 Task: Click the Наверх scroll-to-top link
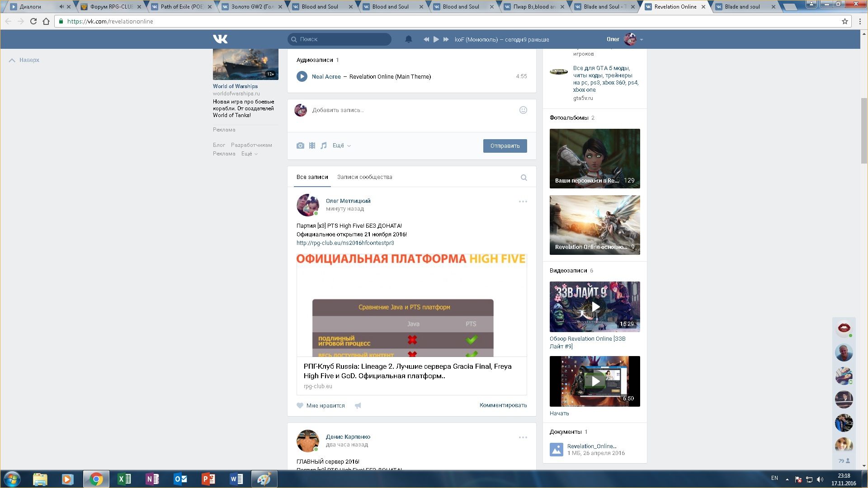[24, 60]
